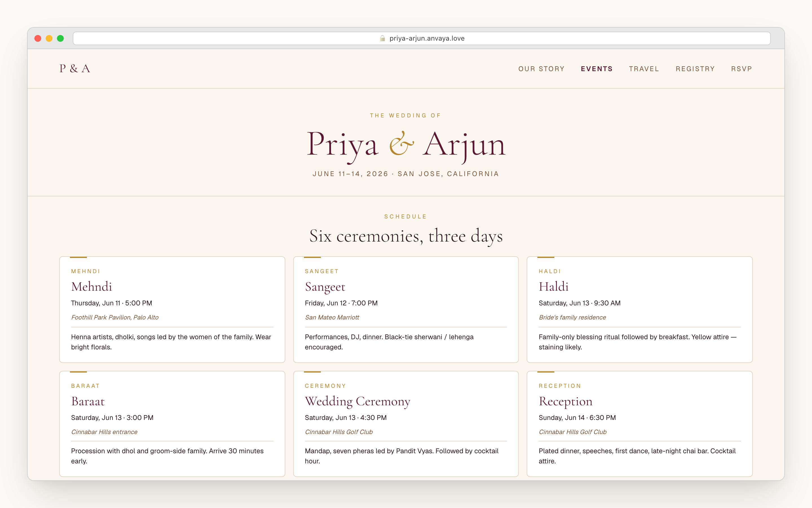The width and height of the screenshot is (812, 508).
Task: Click the BARAAT small category label
Action: point(85,386)
